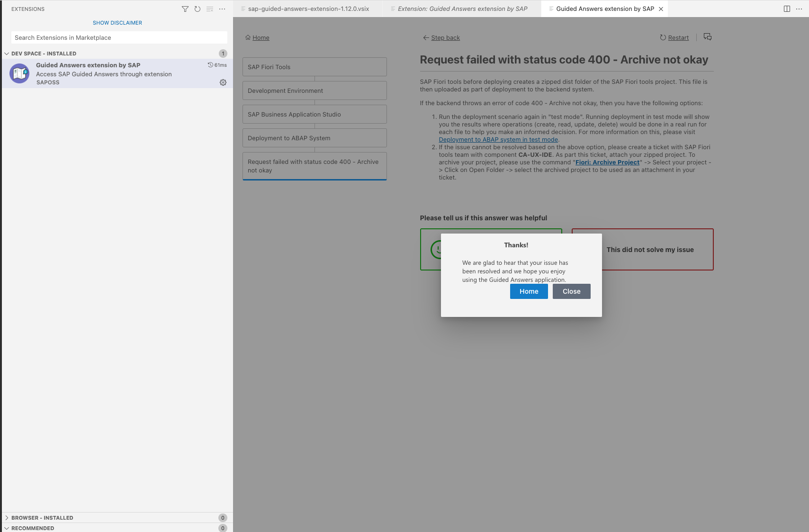Open More Actions menu in Extensions panel
Screen dimensions: 809x532
click(x=222, y=9)
